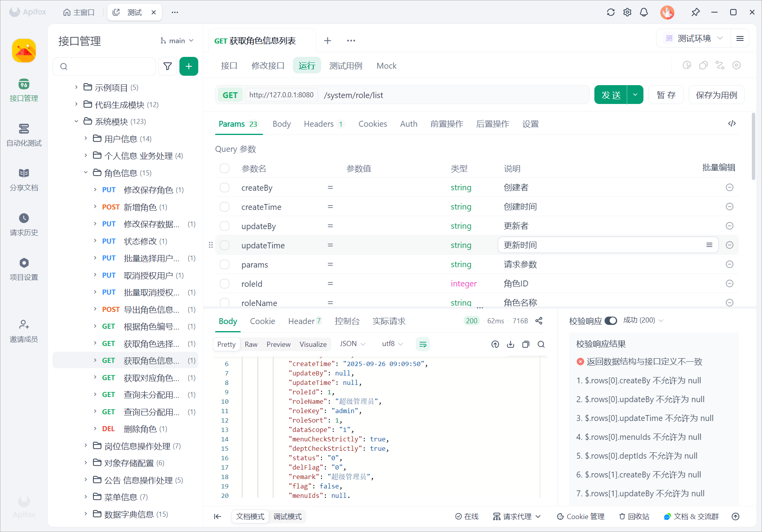Open the code generation icon in Params
The height and width of the screenshot is (532, 762).
coord(732,124)
